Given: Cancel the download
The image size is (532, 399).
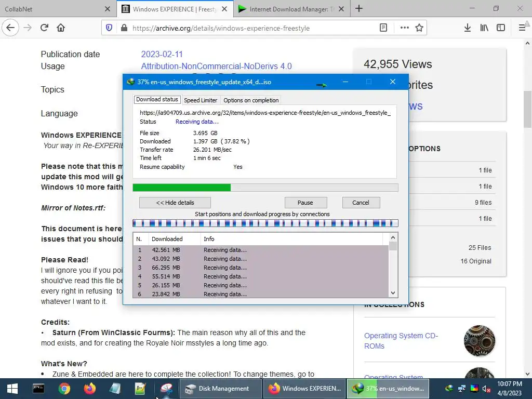Looking at the screenshot, I should tap(361, 203).
